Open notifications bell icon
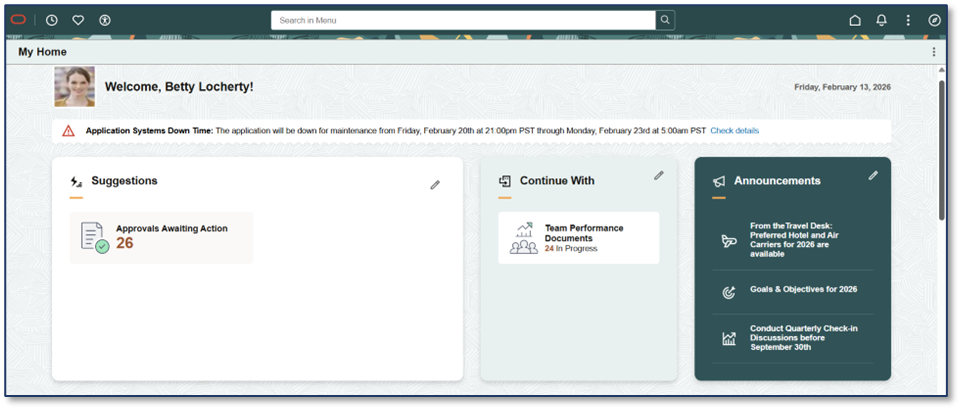The image size is (961, 410). [881, 20]
